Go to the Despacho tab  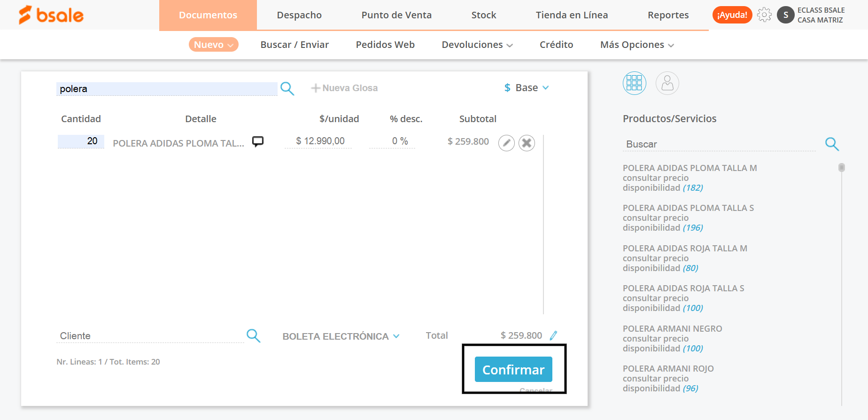(x=299, y=15)
